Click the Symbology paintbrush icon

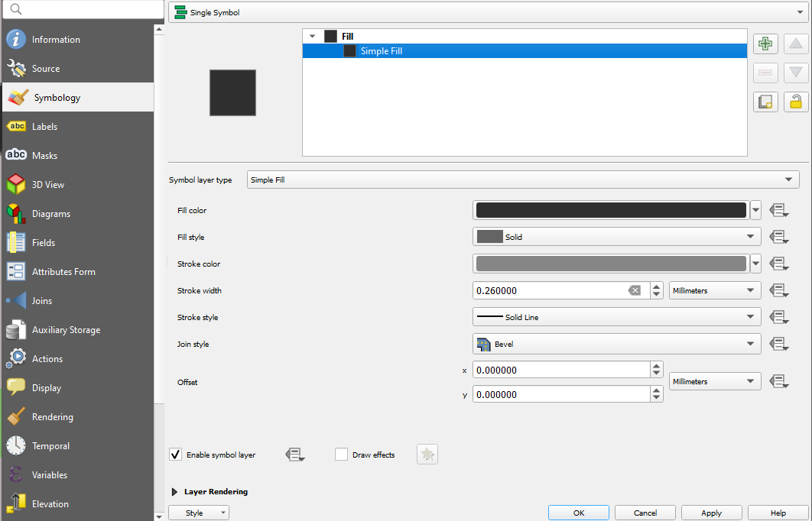[18, 97]
